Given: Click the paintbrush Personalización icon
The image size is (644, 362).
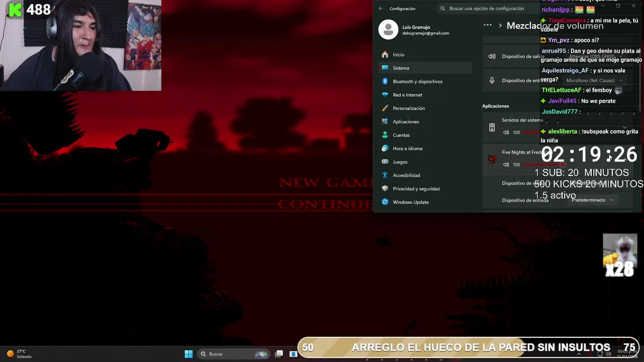Looking at the screenshot, I should (x=385, y=108).
